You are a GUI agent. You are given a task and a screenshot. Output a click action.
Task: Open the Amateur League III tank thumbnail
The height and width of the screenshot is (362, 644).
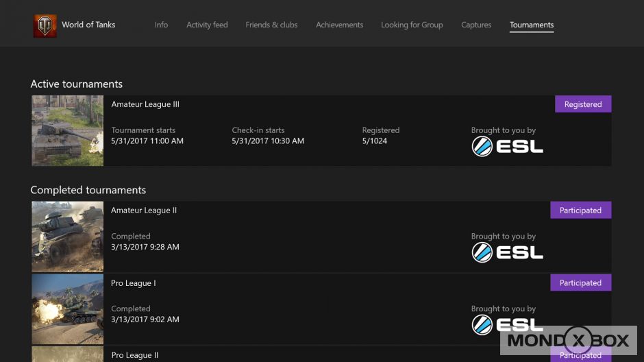point(67,131)
